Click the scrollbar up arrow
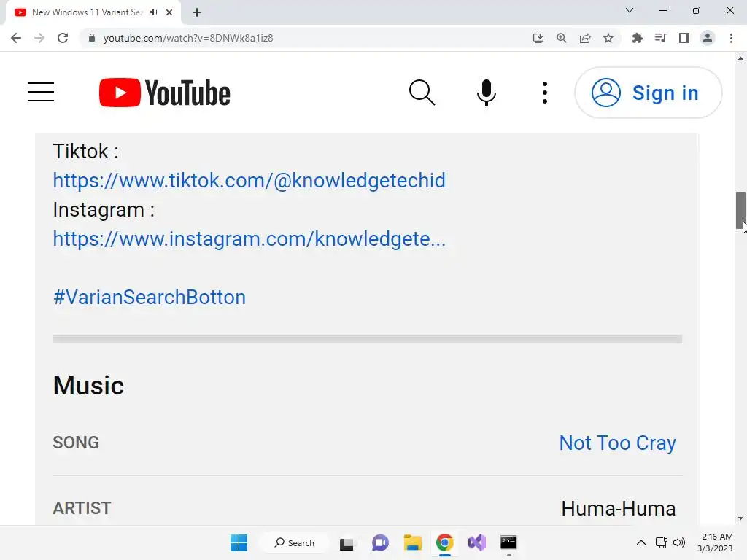This screenshot has width=747, height=560. coord(741,58)
